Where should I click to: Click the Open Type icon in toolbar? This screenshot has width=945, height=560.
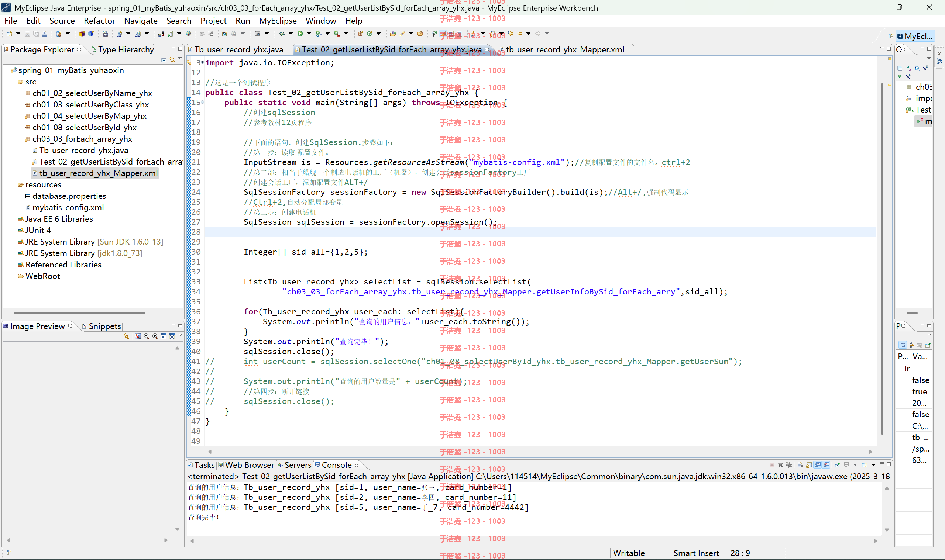[393, 34]
